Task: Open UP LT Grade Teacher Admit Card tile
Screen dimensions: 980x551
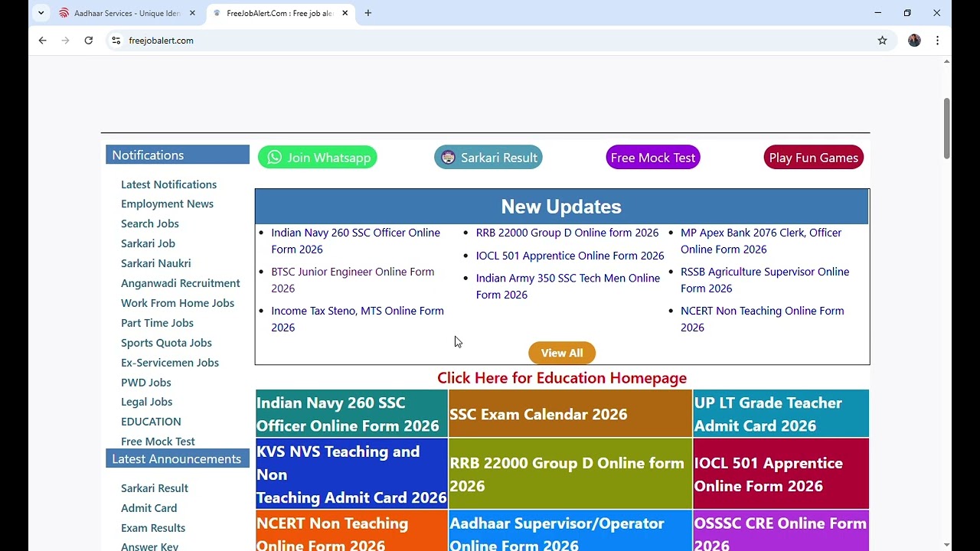Action: click(x=781, y=414)
